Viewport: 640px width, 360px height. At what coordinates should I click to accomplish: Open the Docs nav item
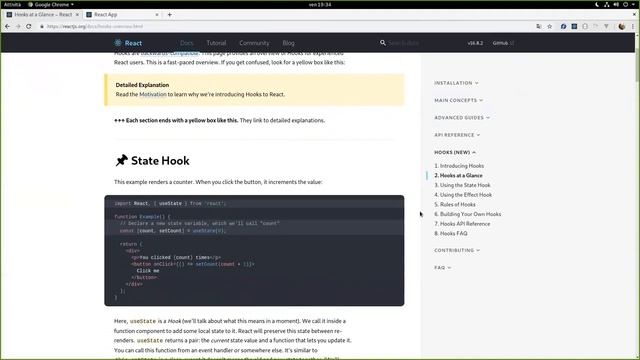pyautogui.click(x=187, y=43)
